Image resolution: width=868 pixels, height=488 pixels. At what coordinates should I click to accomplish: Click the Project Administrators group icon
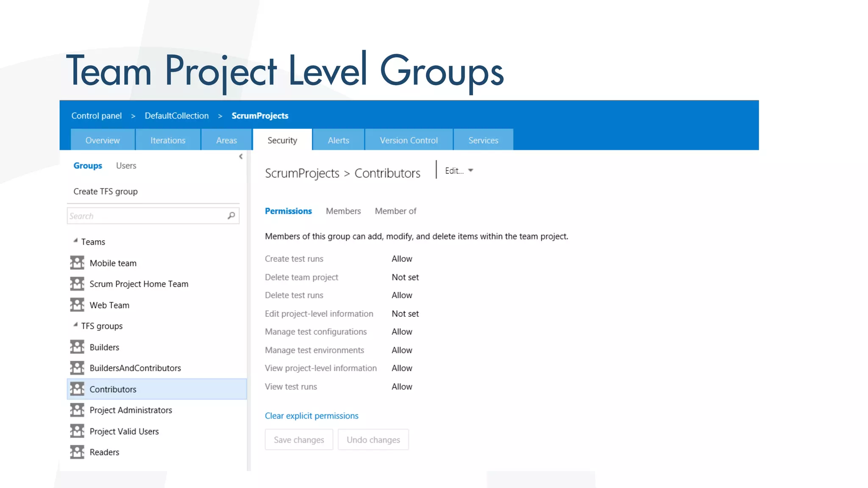pos(77,410)
